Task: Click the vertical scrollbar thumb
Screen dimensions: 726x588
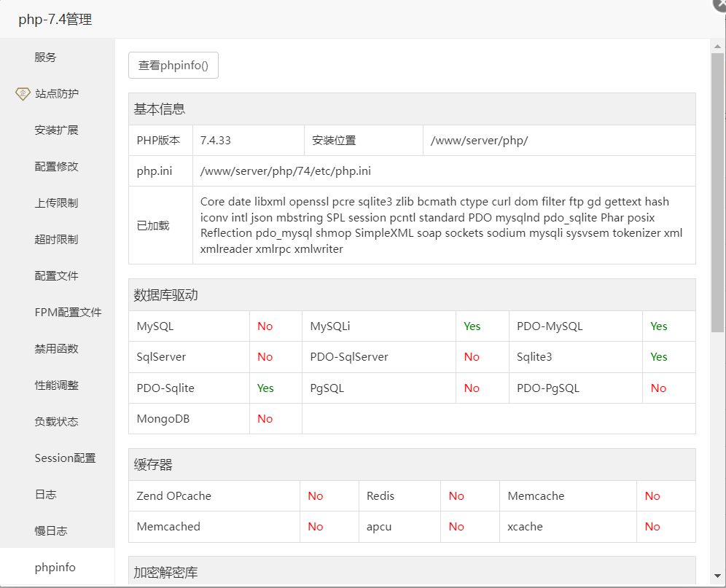Action: 717,192
